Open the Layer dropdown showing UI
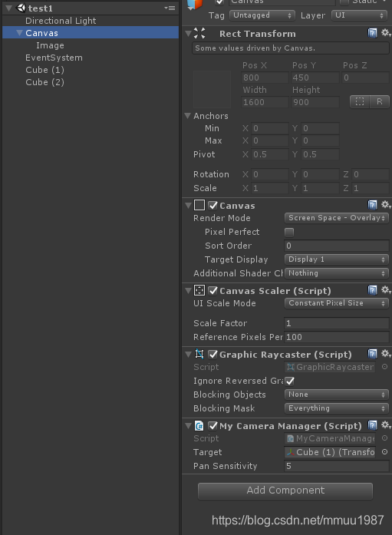 360,15
